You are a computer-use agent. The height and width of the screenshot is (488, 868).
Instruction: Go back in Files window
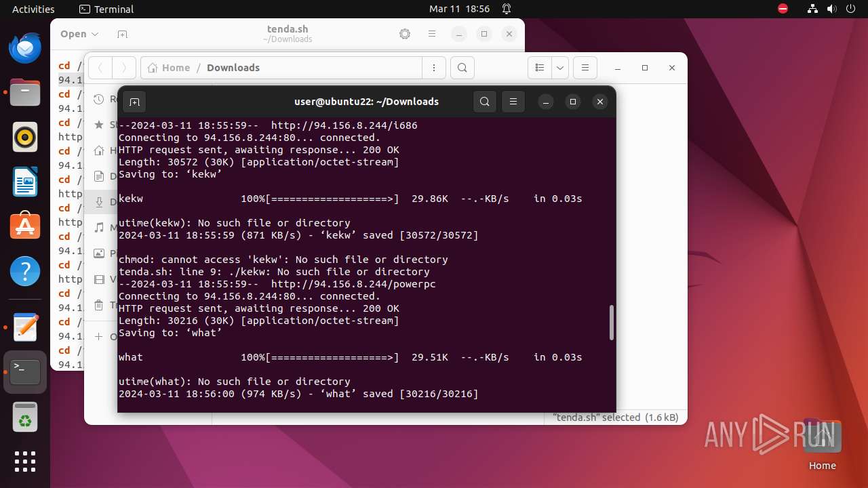pos(100,68)
